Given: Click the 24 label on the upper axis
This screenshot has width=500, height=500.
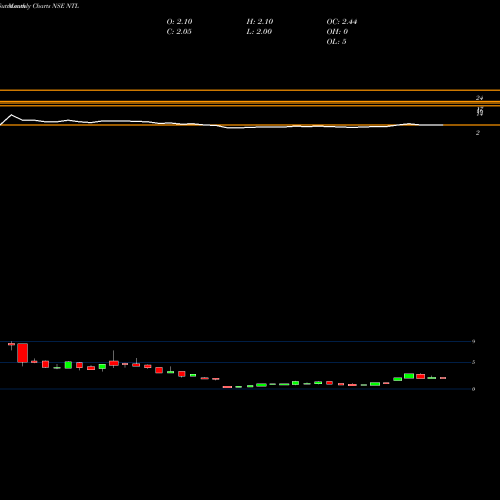Looking at the screenshot, I should (479, 98).
